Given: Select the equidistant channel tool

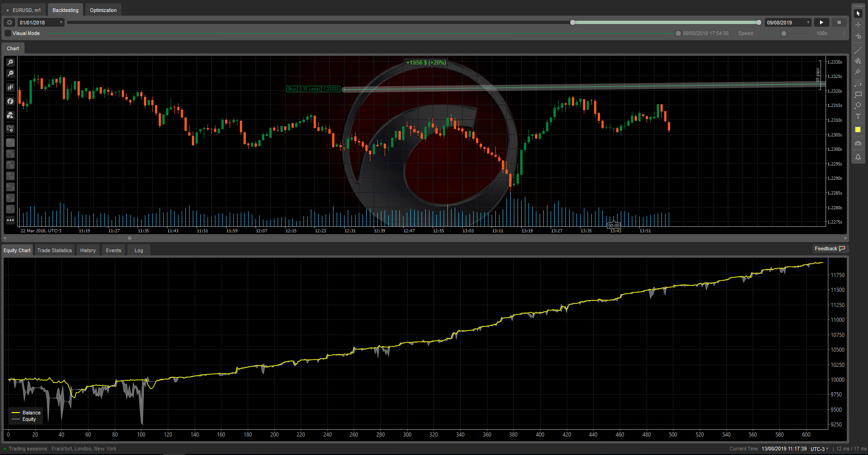Looking at the screenshot, I should (x=858, y=61).
